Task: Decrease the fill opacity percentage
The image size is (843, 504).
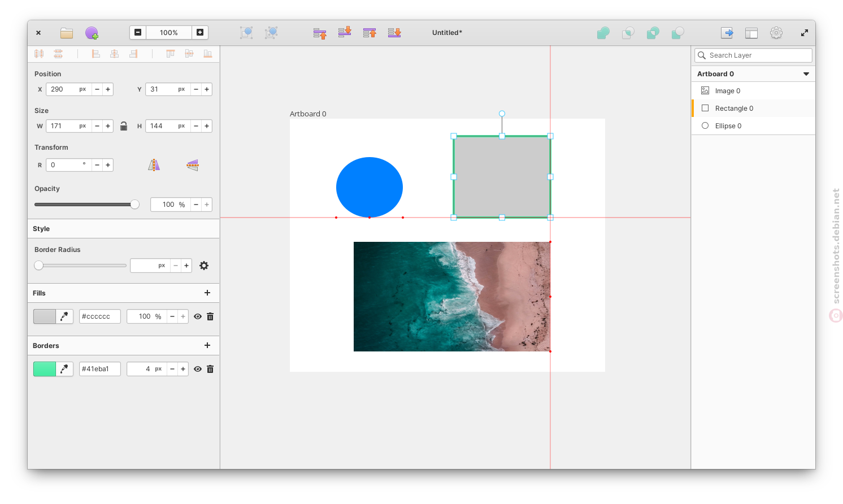Action: tap(172, 316)
